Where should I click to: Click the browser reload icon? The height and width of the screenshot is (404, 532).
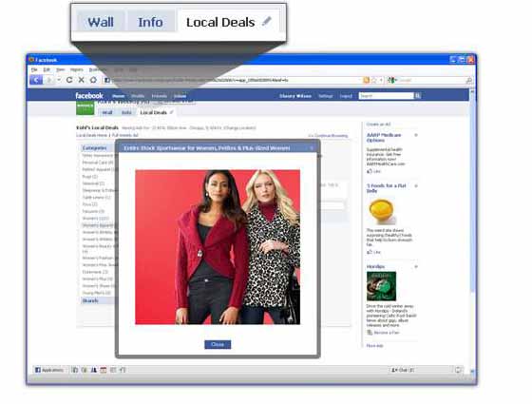pyautogui.click(x=69, y=80)
